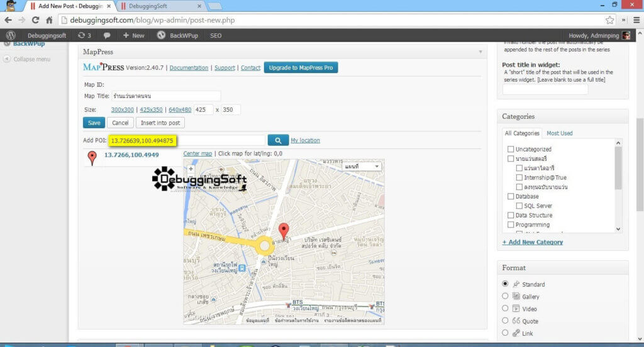
Task: Select Video post format
Action: 505,309
